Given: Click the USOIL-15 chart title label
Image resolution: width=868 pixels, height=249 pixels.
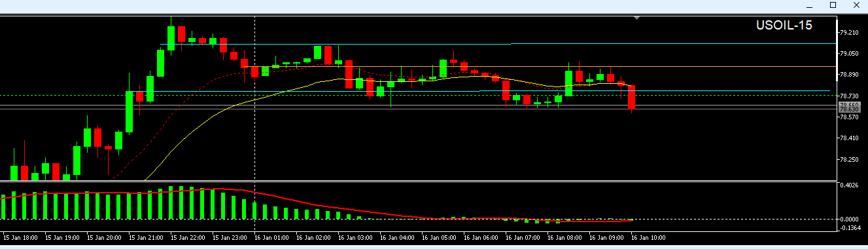Looking at the screenshot, I should click(x=784, y=26).
